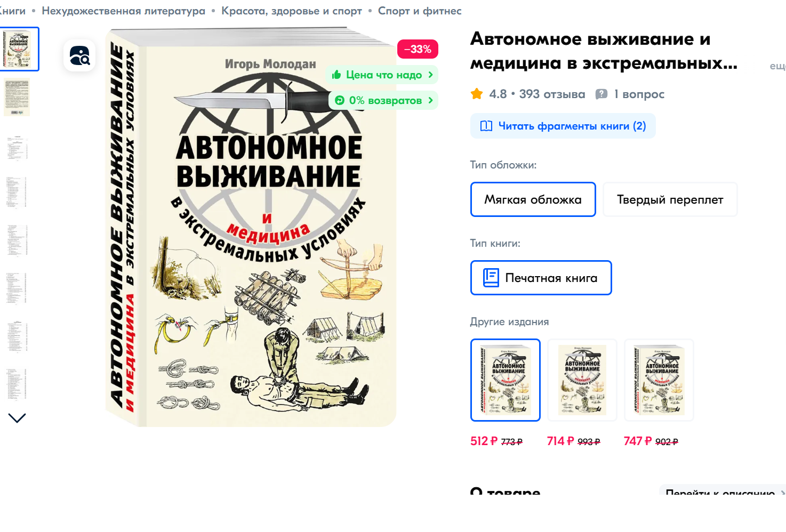This screenshot has width=786, height=532.
Task: Click the open book icon beside Читать фрагменты
Action: 486,126
